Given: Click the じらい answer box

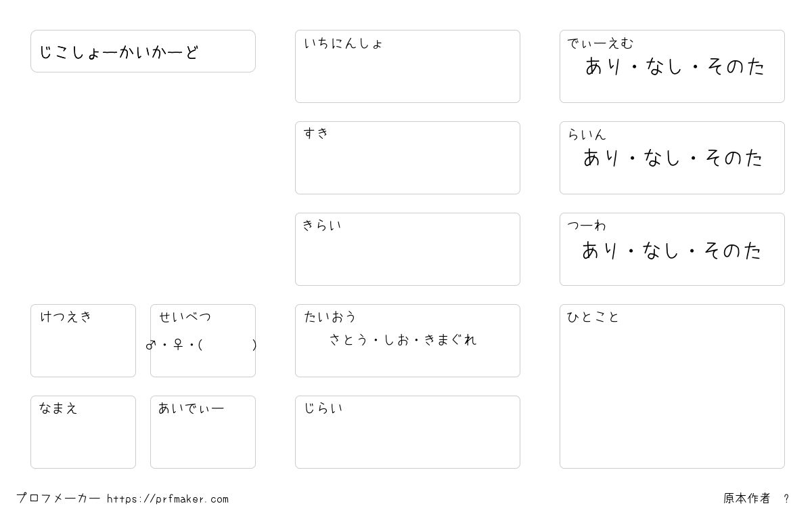Looking at the screenshot, I should coord(407,432).
